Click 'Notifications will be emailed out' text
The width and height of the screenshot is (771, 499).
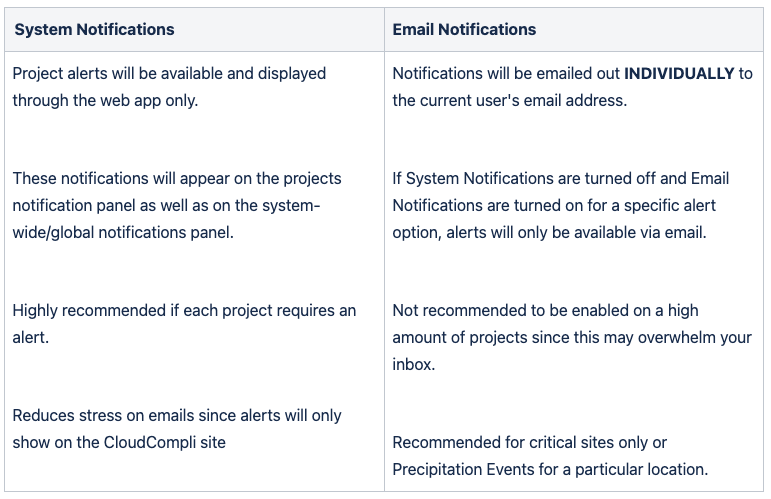click(x=506, y=73)
